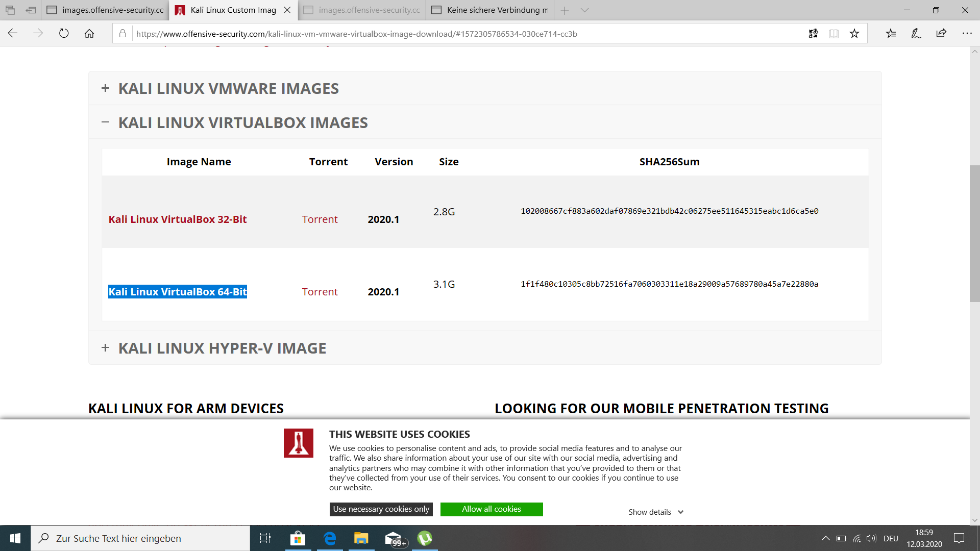Click Torrent link for 64-Bit image

(x=320, y=292)
